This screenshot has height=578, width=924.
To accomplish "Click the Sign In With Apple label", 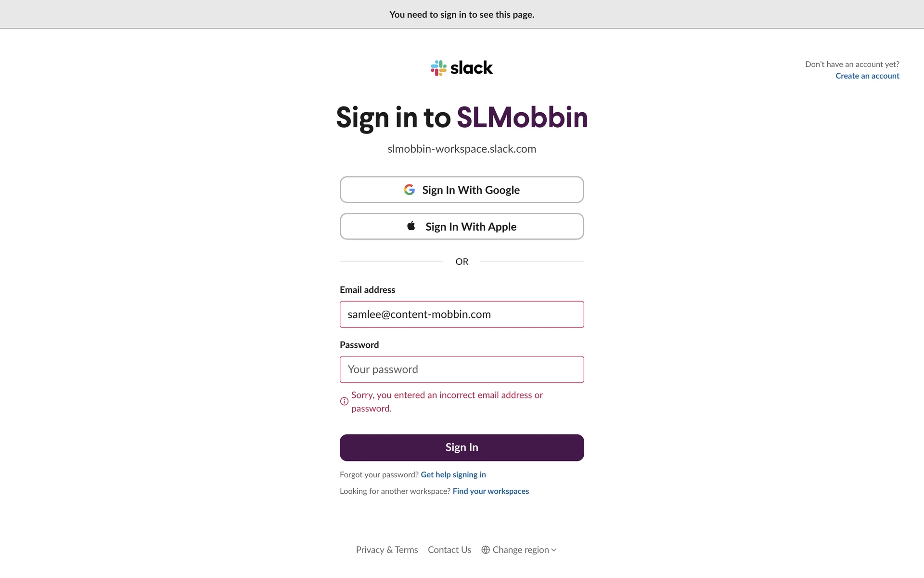I will [471, 226].
